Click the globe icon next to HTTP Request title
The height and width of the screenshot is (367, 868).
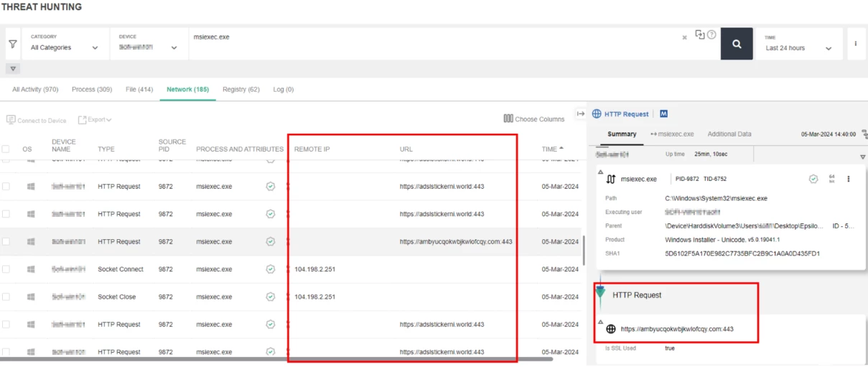tap(597, 114)
